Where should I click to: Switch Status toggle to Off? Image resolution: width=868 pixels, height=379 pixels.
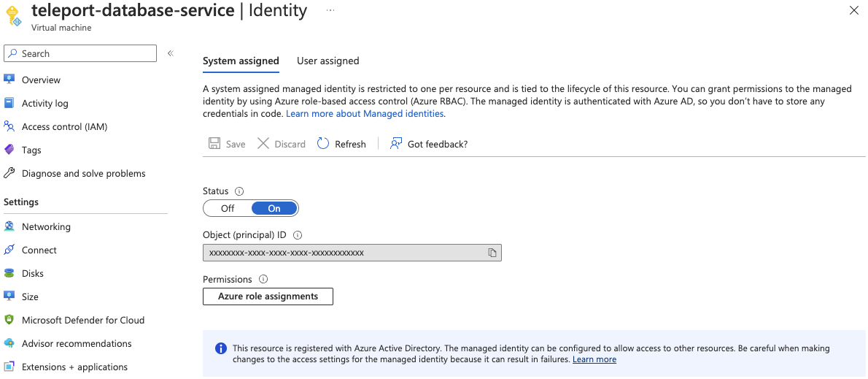point(228,208)
